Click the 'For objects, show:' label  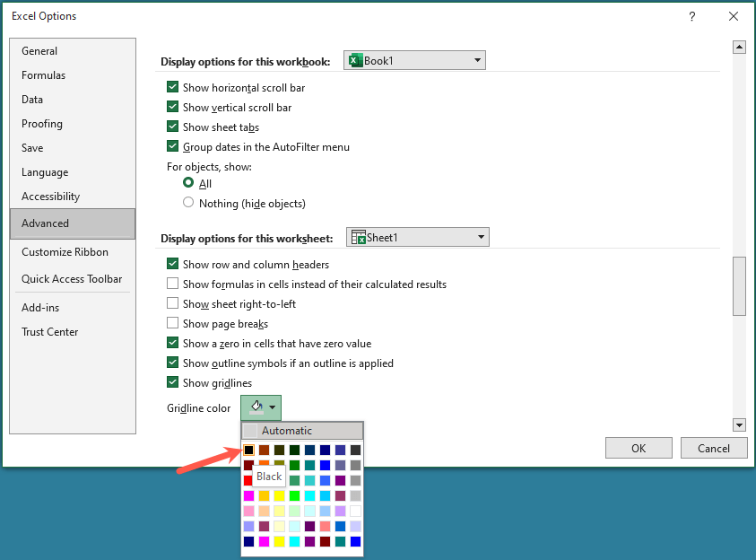pos(209,167)
